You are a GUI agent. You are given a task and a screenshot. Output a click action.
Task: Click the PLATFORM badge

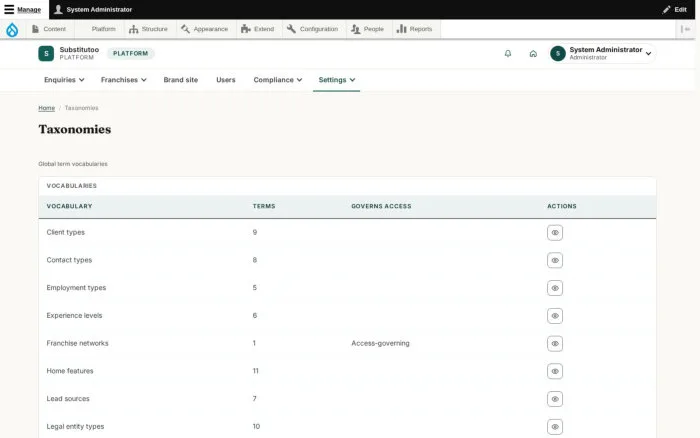130,54
